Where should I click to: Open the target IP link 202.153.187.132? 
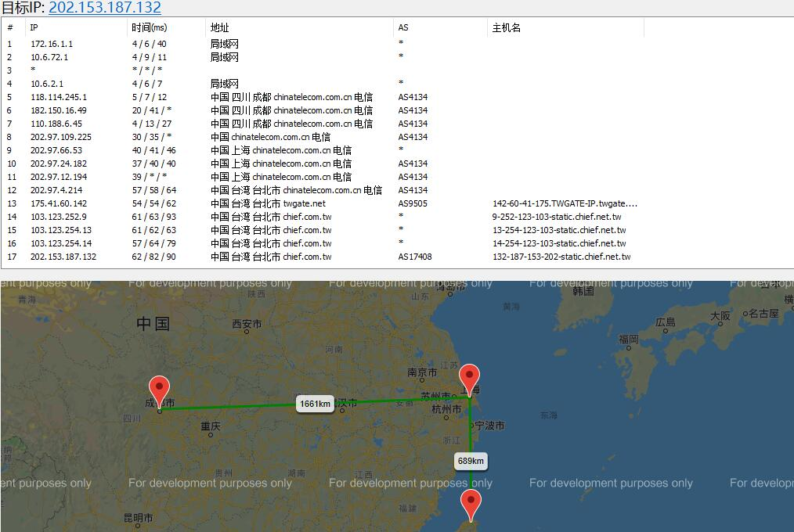click(105, 8)
